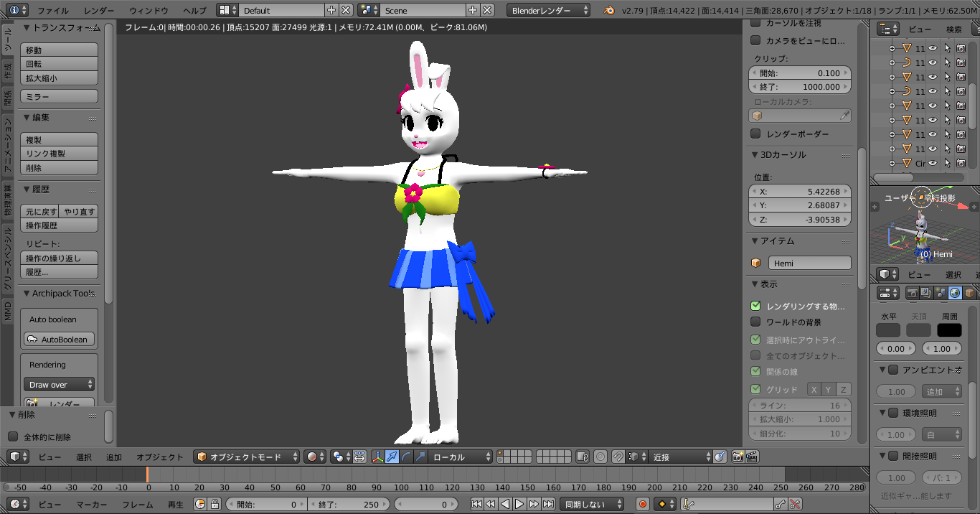Toggle 関係の線 checkbox

(755, 371)
